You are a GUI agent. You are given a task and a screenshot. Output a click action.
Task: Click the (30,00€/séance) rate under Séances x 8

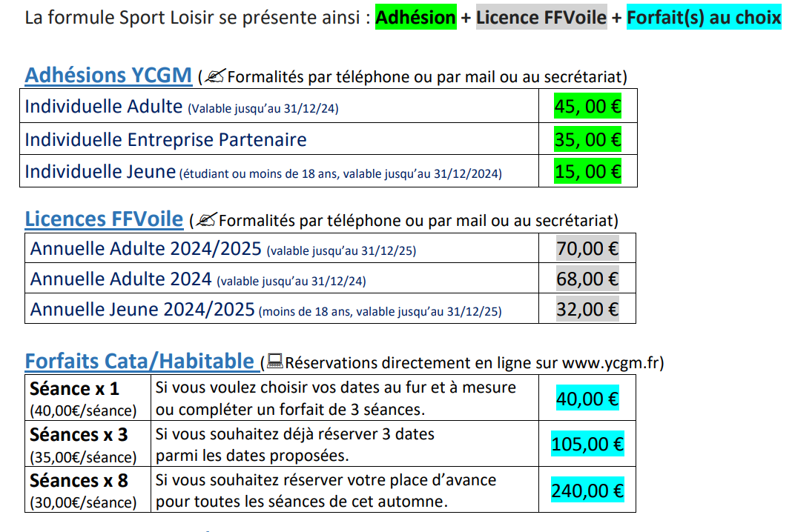[x=83, y=502]
